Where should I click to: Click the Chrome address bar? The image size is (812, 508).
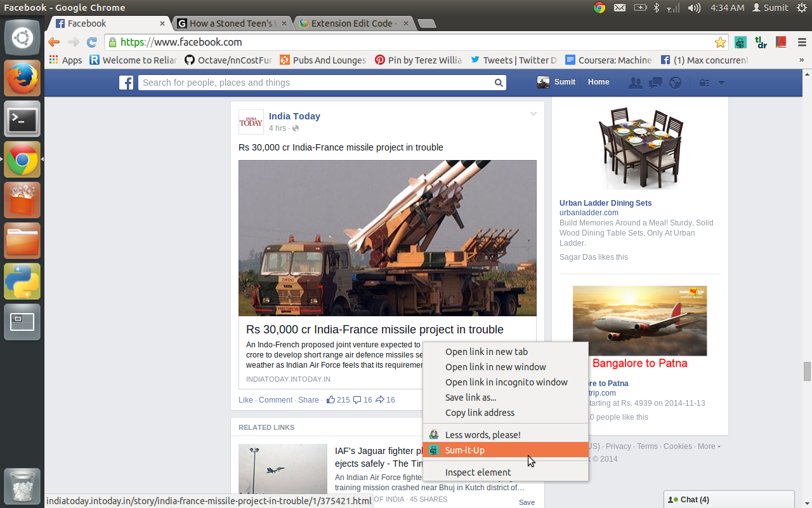(x=416, y=42)
